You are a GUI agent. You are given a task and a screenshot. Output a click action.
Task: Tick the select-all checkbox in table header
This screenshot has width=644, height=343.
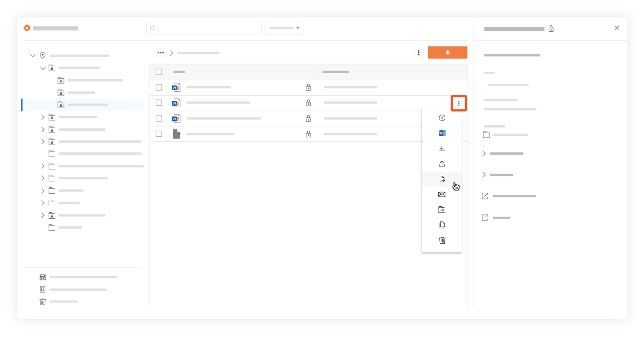(x=159, y=72)
